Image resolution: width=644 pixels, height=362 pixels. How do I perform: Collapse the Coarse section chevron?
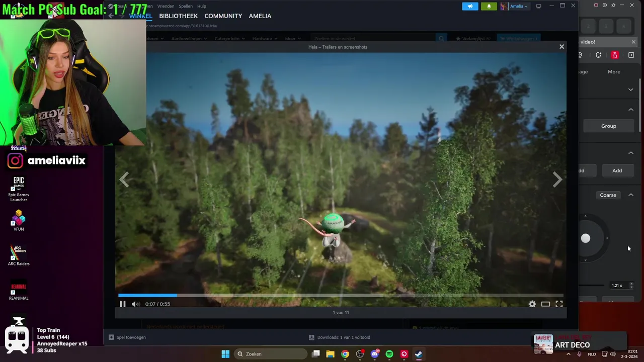click(631, 195)
